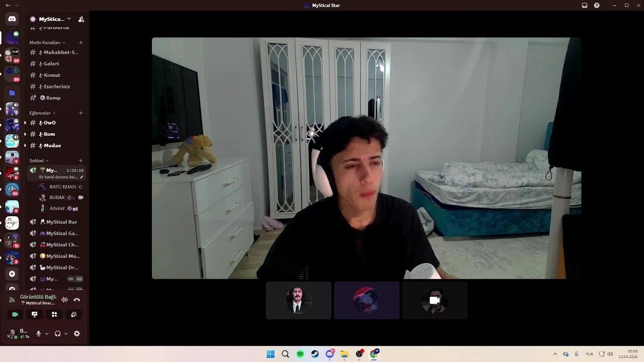The height and width of the screenshot is (362, 644).
Task: Open the white doodle server icon
Action: [x=12, y=223]
